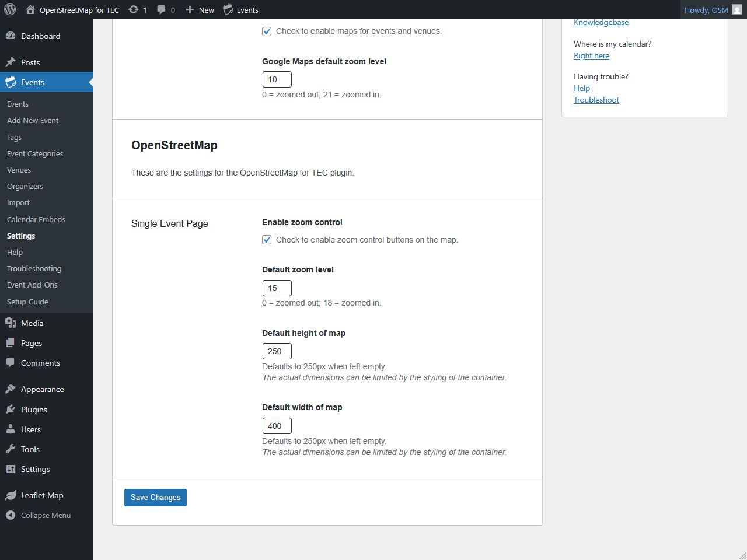Click the Plugins plug icon in sidebar

coord(11,409)
